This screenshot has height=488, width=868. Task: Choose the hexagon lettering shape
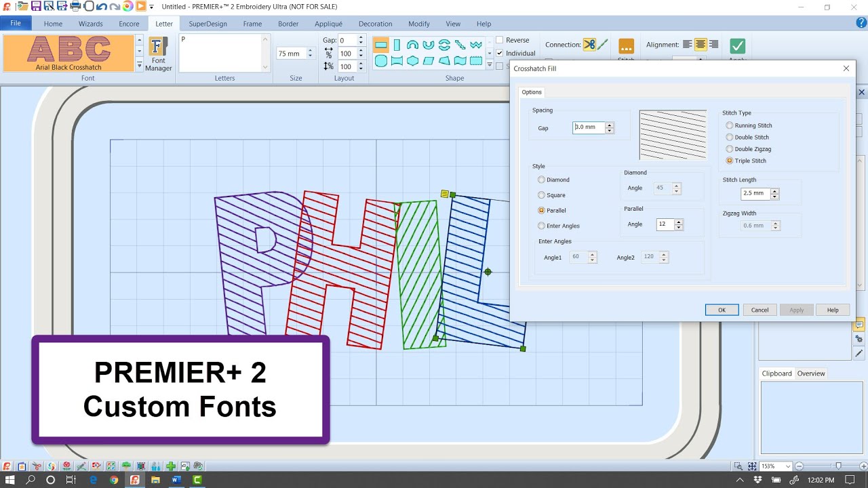coord(412,61)
